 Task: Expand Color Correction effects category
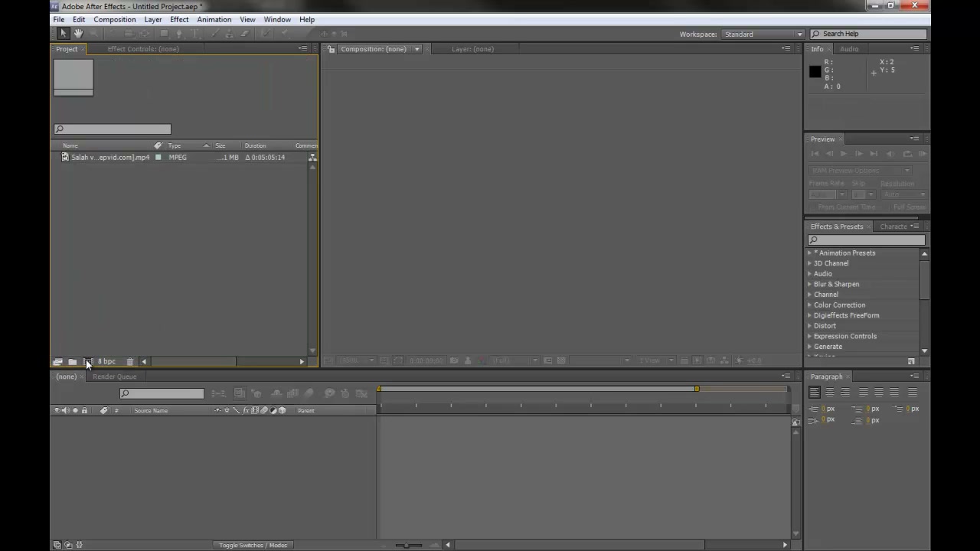810,305
